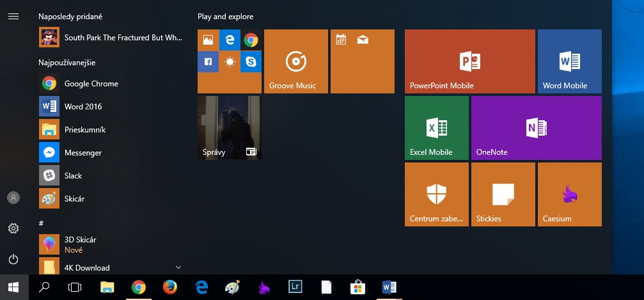Open Edge mini tile in tile folder

click(x=230, y=40)
